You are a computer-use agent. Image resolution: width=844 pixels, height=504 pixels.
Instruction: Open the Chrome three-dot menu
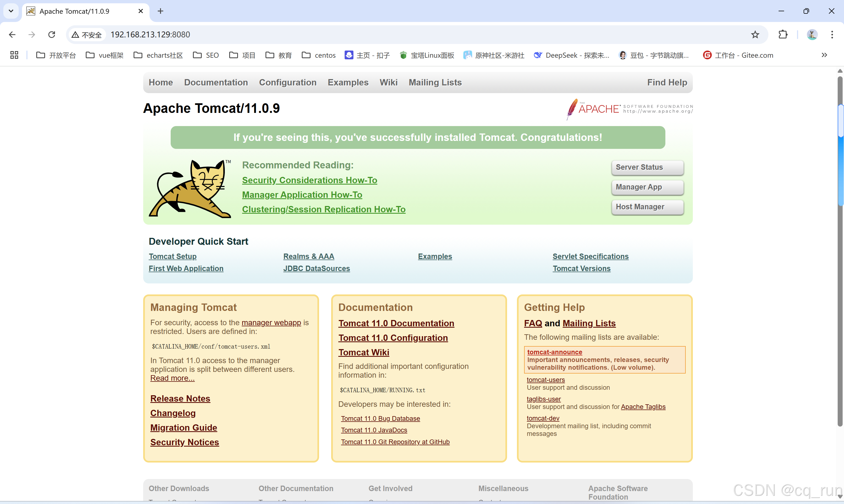coord(832,35)
